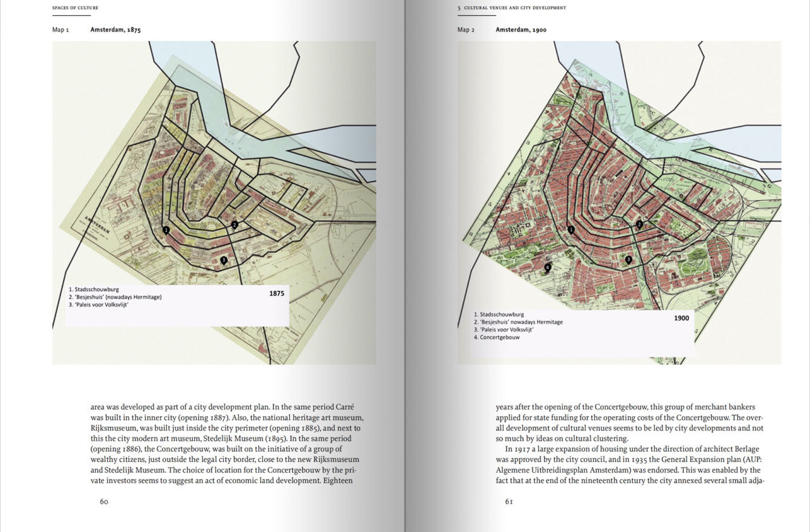Click the 'Map 2' label

[x=466, y=30]
